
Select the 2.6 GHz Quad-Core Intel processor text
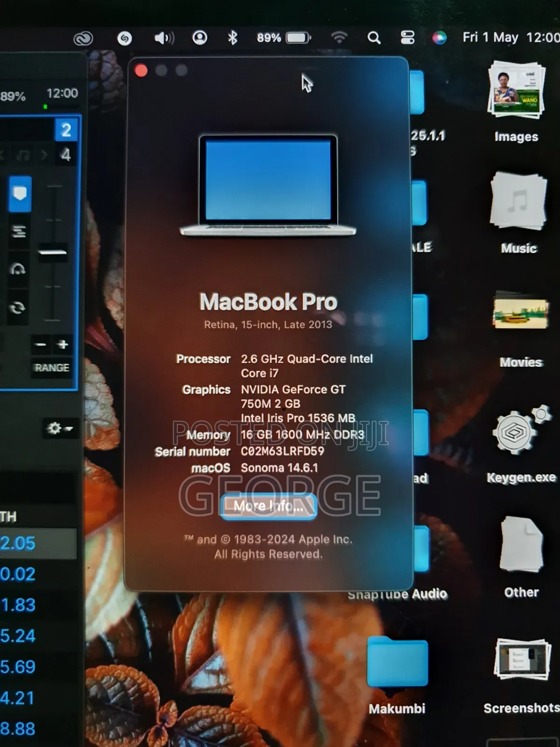click(x=307, y=366)
